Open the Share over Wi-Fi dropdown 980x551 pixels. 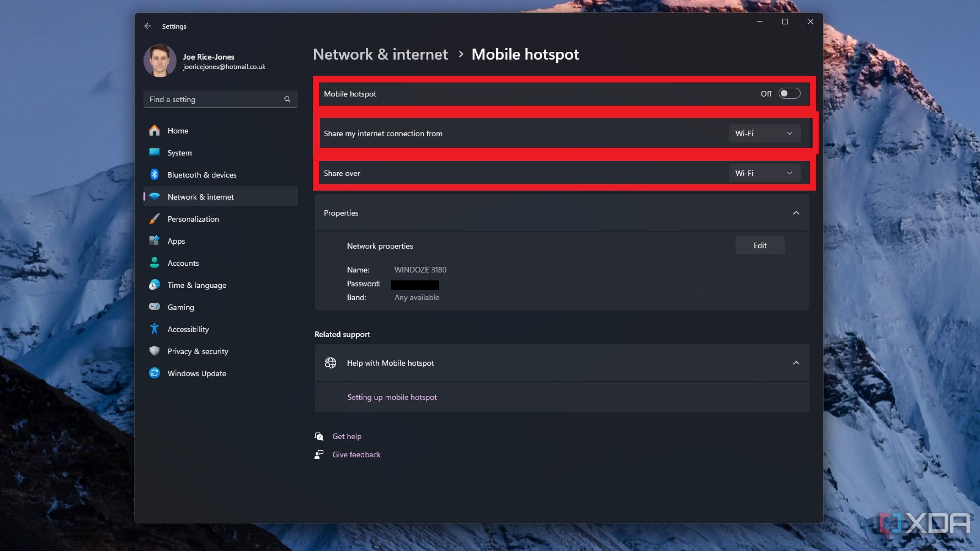click(764, 173)
